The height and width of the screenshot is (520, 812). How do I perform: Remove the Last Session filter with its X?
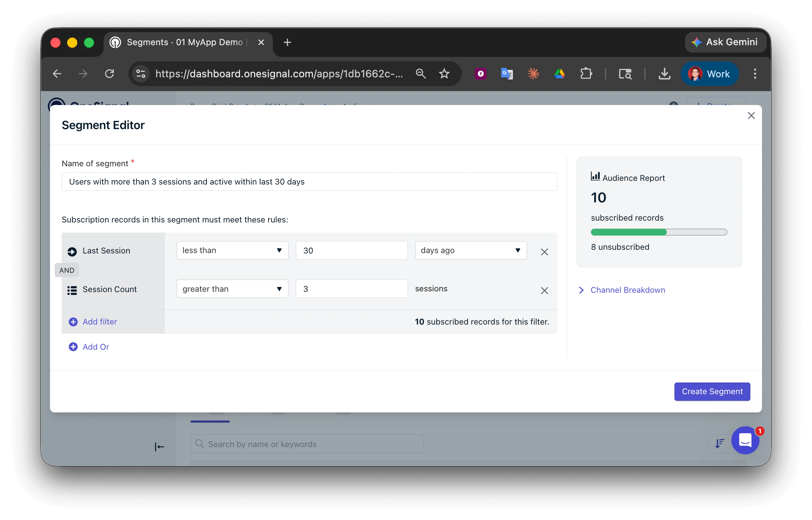tap(544, 252)
